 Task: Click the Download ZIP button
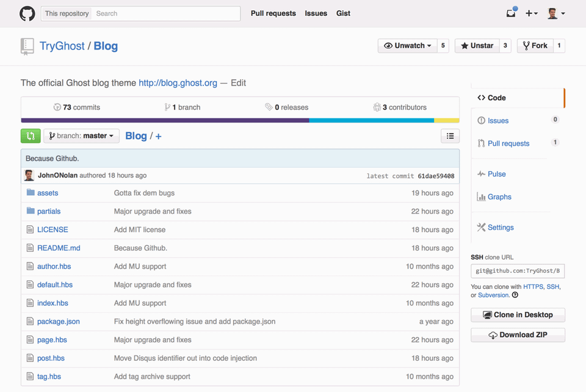(x=518, y=335)
